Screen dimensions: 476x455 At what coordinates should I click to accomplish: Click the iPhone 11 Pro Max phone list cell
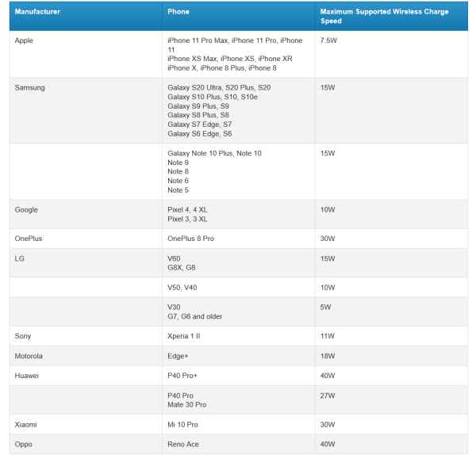click(x=239, y=54)
